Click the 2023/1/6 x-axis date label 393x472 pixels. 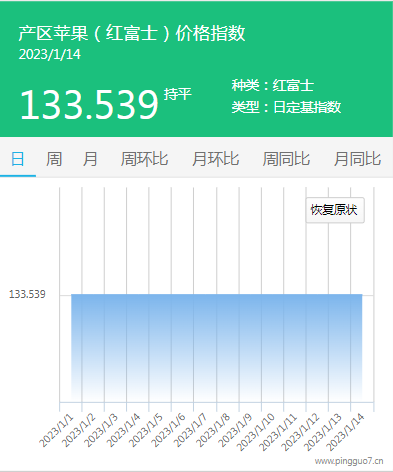point(168,430)
